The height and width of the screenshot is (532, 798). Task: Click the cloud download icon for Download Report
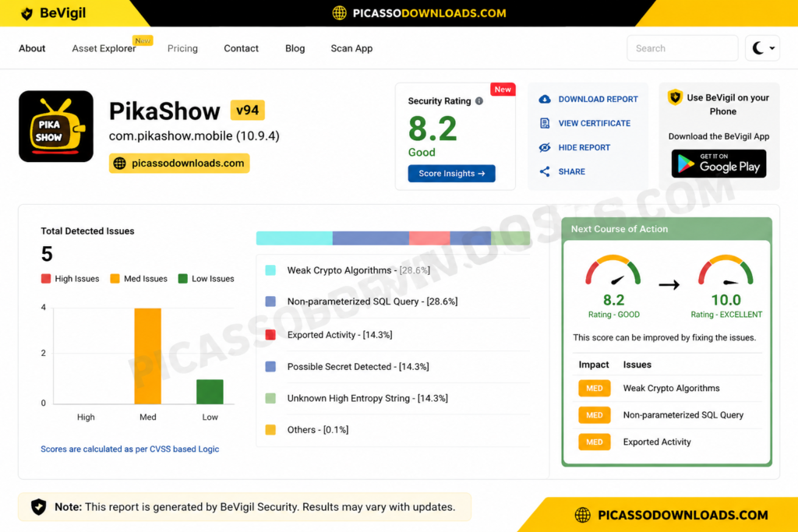point(545,99)
